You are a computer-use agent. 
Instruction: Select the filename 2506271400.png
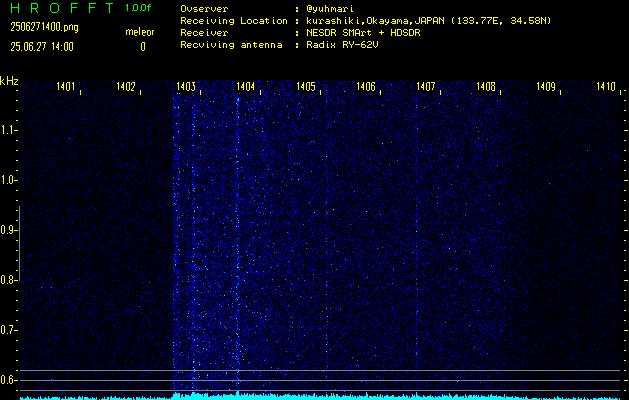(x=45, y=27)
